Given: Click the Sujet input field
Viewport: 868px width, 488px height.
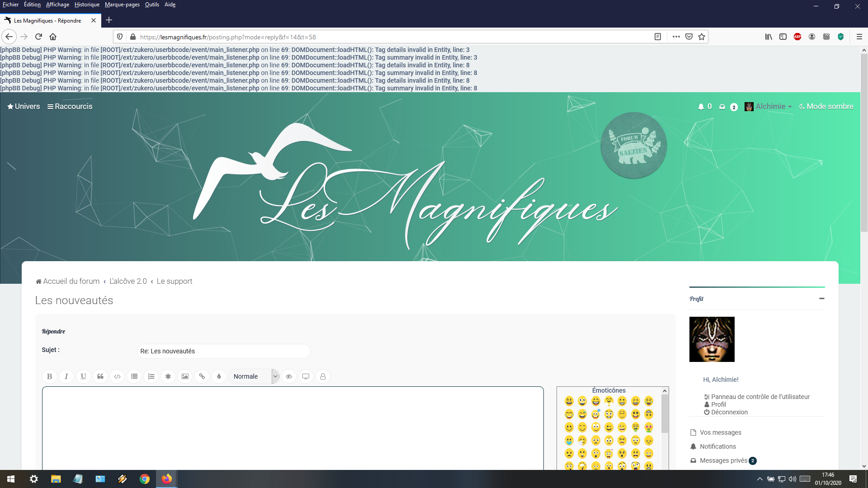Looking at the screenshot, I should [x=223, y=351].
